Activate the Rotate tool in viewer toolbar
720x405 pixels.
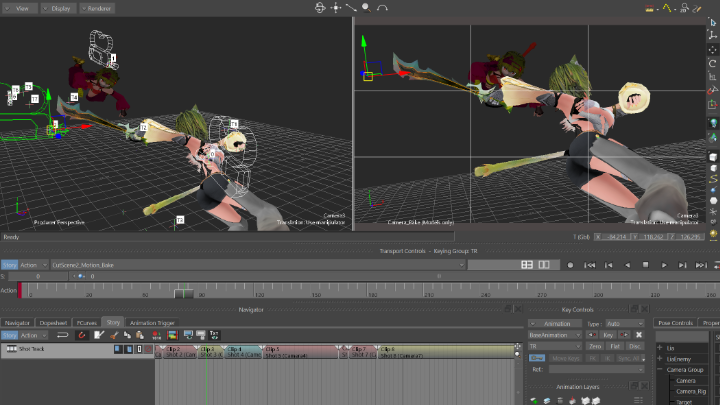713,63
